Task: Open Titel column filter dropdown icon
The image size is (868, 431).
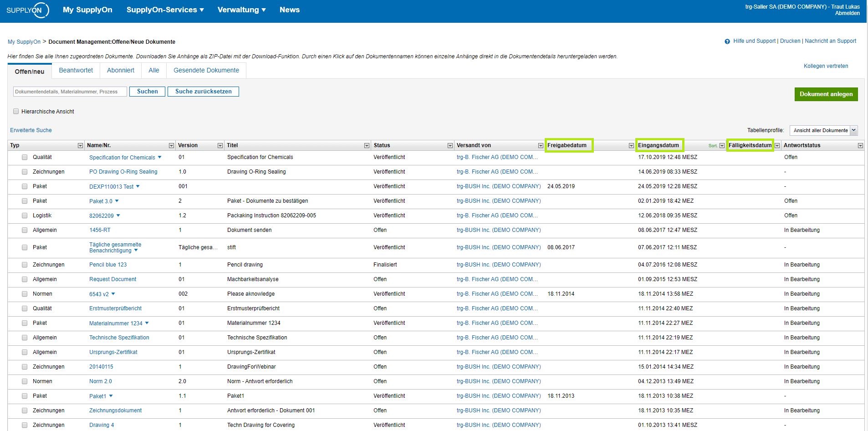Action: click(367, 145)
